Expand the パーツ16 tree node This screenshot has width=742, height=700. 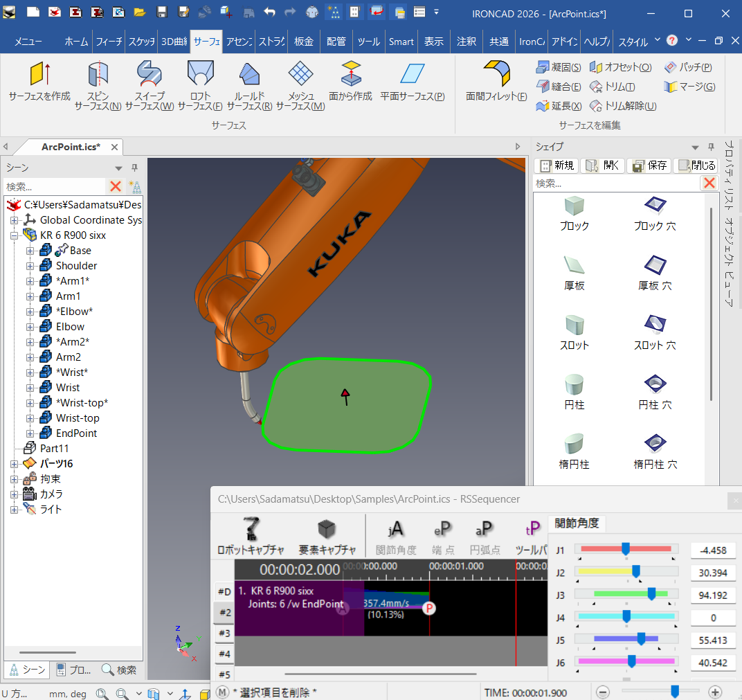click(15, 464)
